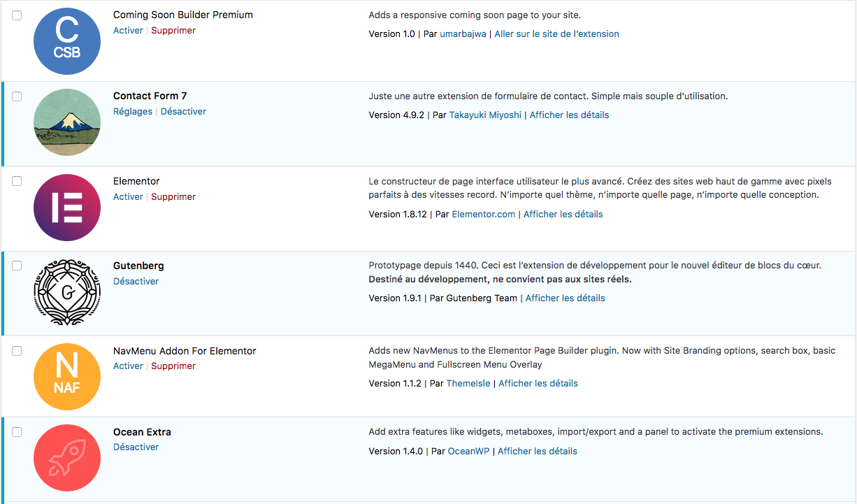Show details for Contact Form 7

click(x=569, y=115)
